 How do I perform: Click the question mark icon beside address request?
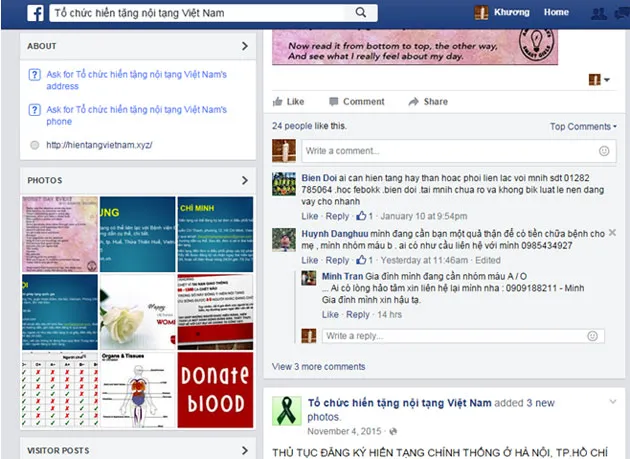point(35,75)
